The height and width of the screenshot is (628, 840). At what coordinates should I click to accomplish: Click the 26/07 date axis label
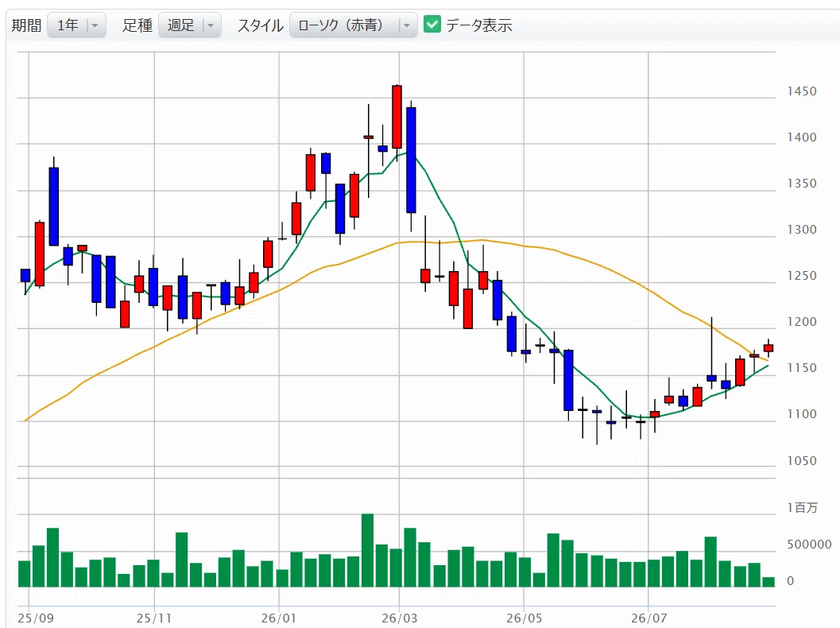click(648, 618)
